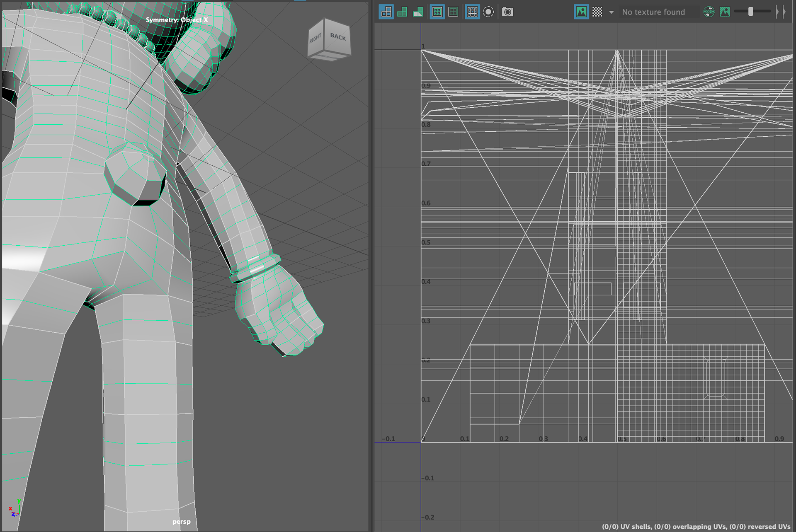Click the Symmetry: Object X label
The height and width of the screenshot is (532, 796).
click(x=177, y=20)
